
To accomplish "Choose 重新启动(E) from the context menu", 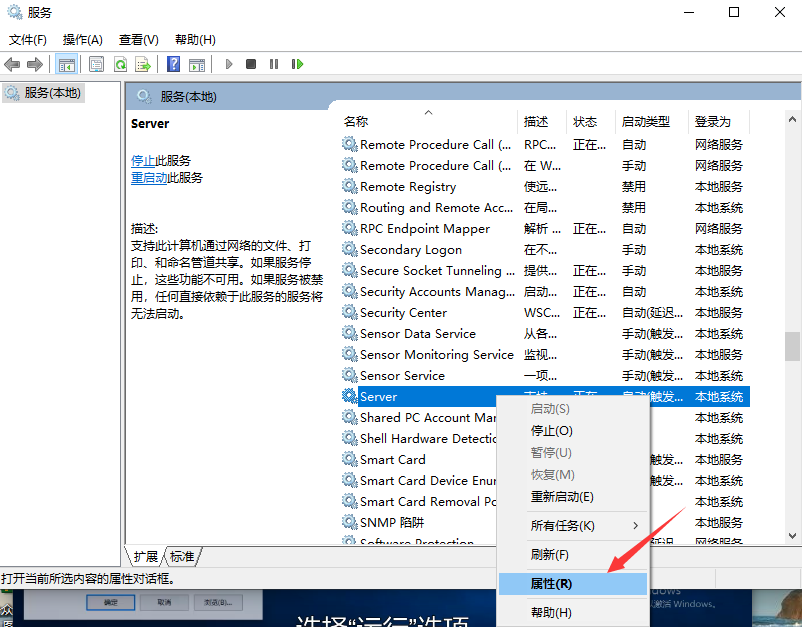I will pos(562,497).
